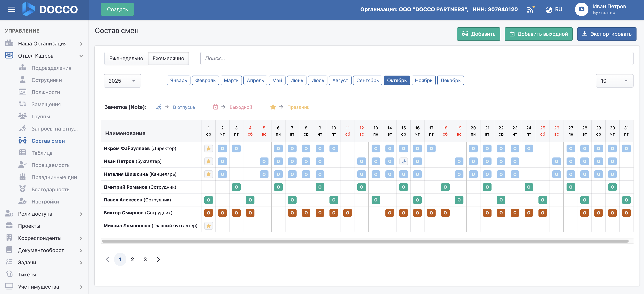Switch view to Еженедельно

click(x=126, y=58)
